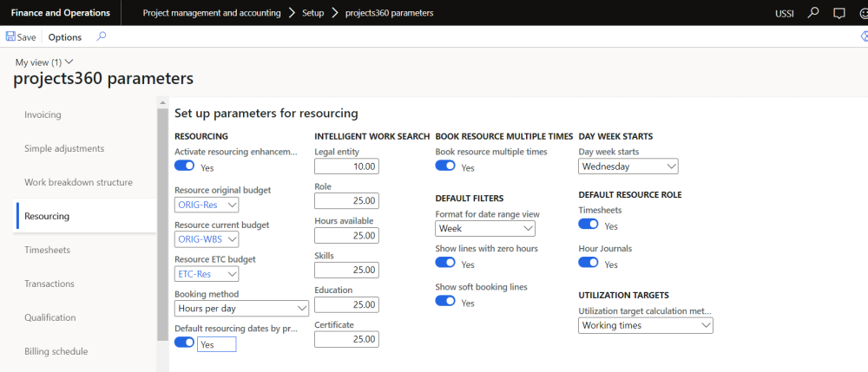Toggle Book resource multiple times switch
868x372 pixels.
445,166
